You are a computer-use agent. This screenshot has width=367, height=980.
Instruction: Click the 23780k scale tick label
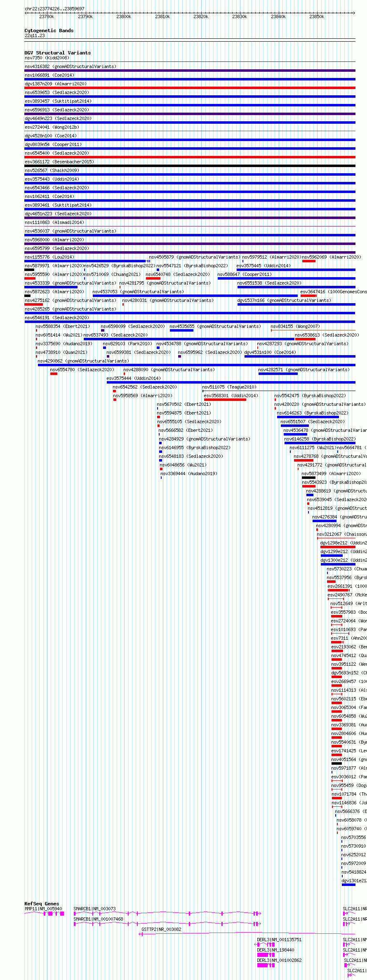pos(47,16)
